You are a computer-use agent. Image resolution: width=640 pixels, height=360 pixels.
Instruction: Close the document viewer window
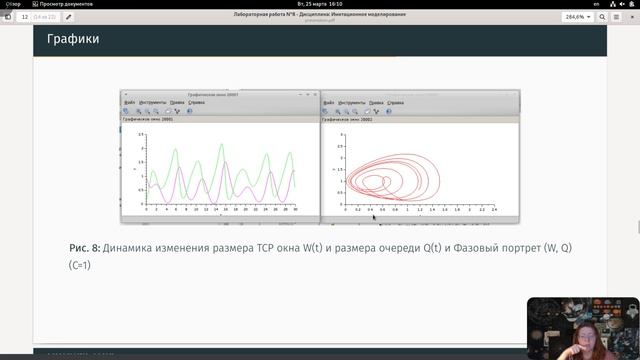click(x=632, y=17)
